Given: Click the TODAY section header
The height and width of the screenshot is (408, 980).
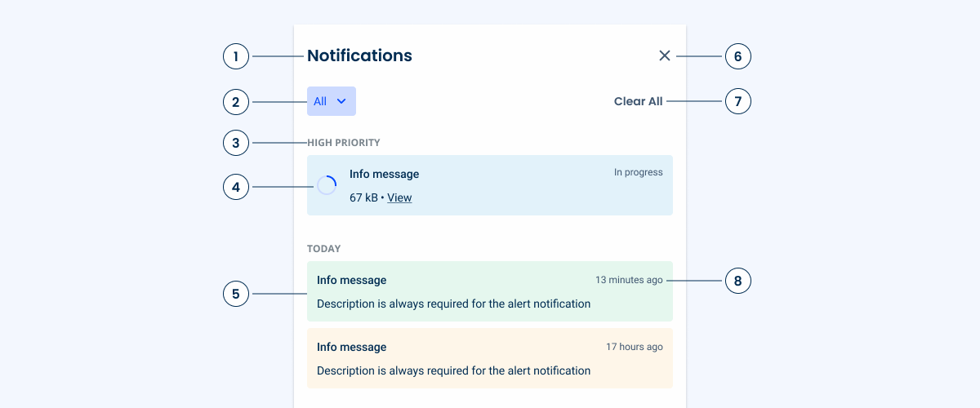Looking at the screenshot, I should 323,248.
